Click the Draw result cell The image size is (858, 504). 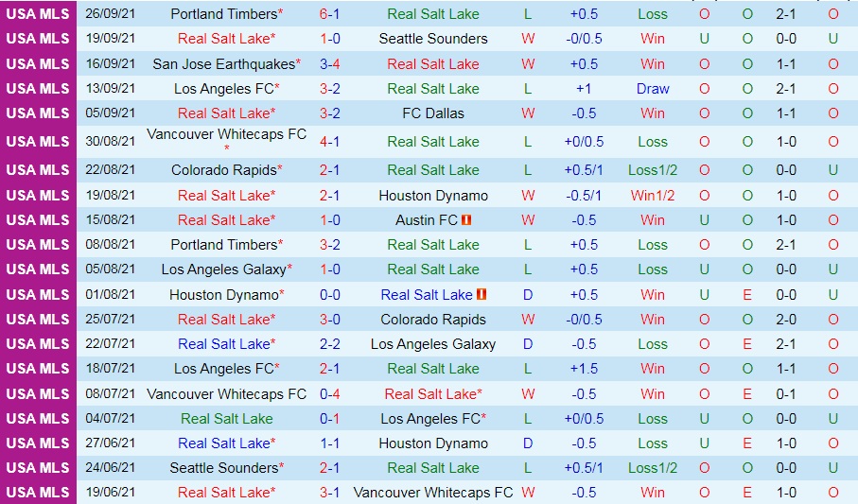click(x=653, y=88)
